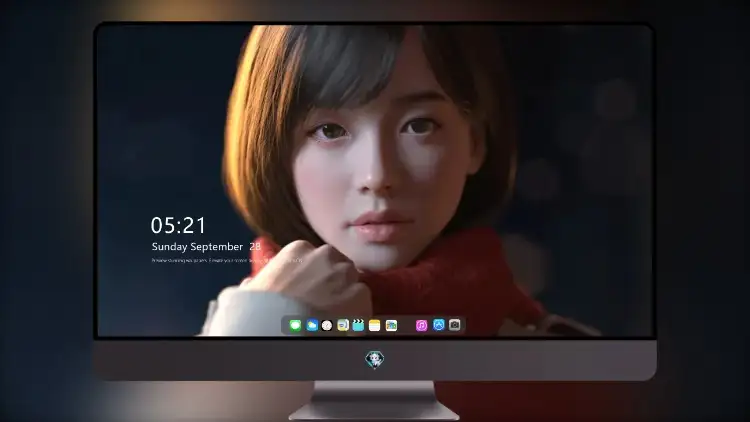Select the Sunday September 28 date text
The width and height of the screenshot is (750, 422).
[x=206, y=247]
